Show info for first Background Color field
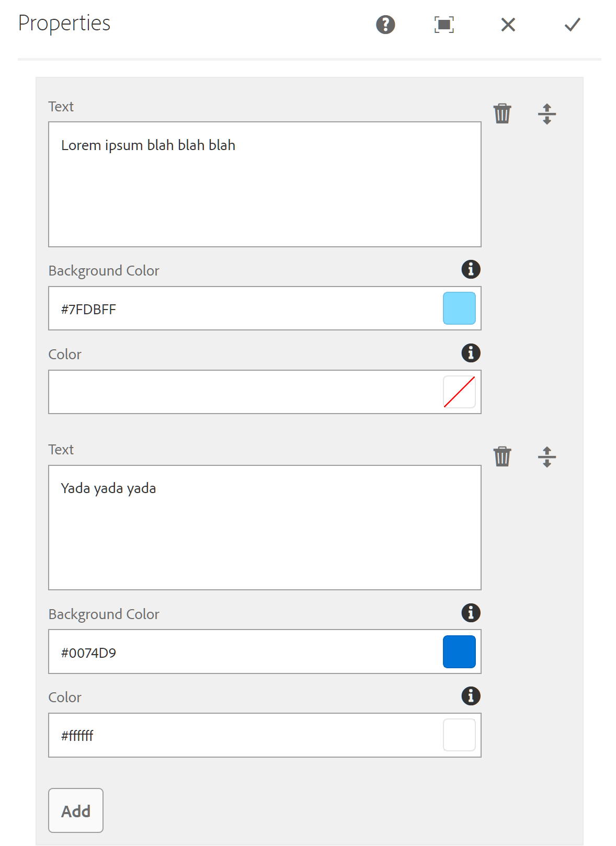The width and height of the screenshot is (616, 846). click(x=471, y=269)
